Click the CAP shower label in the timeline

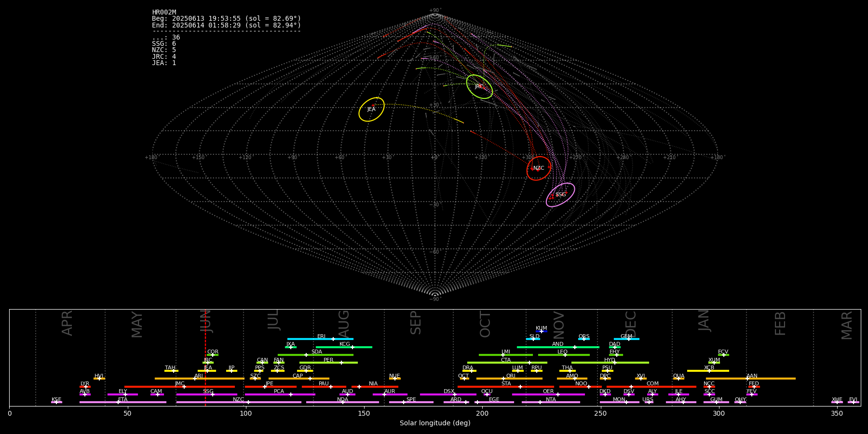(x=298, y=376)
